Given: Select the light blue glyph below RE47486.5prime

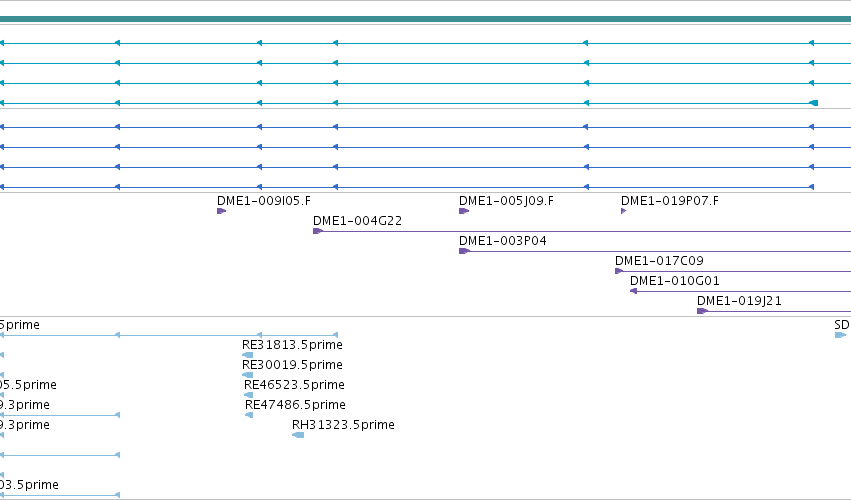Looking at the screenshot, I should 249,415.
